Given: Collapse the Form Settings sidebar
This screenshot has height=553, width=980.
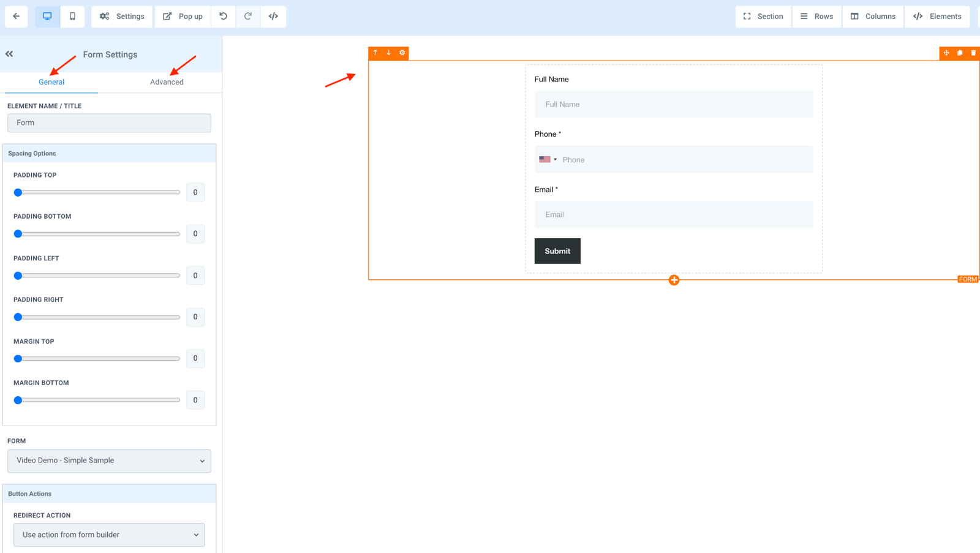Looking at the screenshot, I should (x=9, y=54).
